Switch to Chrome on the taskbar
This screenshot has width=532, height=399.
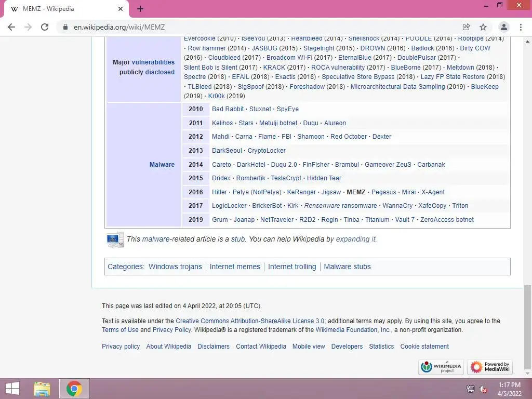point(74,389)
